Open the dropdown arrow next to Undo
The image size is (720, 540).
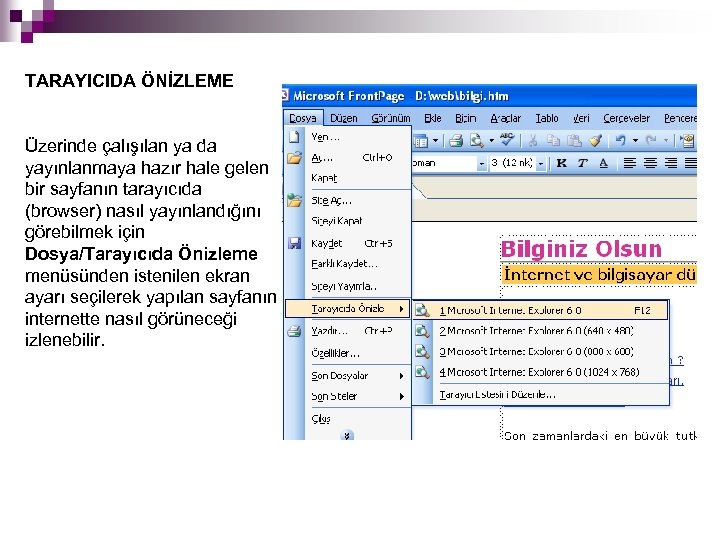635,141
